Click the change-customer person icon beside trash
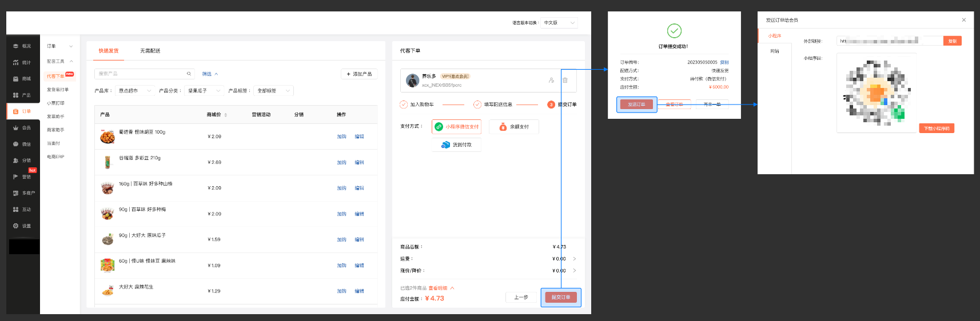The height and width of the screenshot is (321, 980). click(551, 81)
